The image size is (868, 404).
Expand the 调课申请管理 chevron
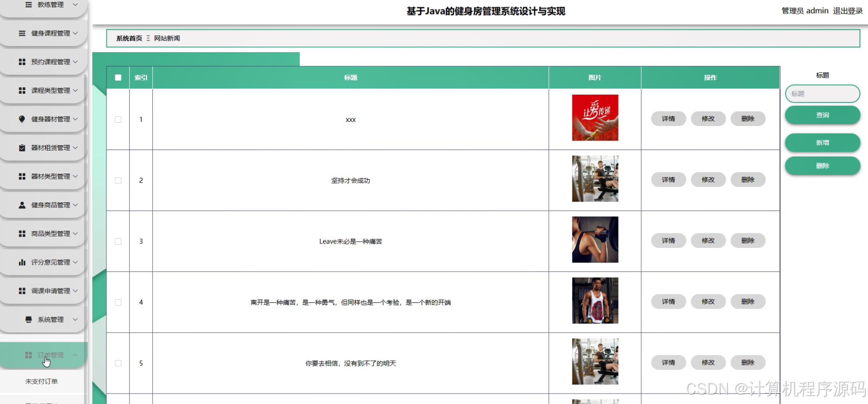click(75, 291)
